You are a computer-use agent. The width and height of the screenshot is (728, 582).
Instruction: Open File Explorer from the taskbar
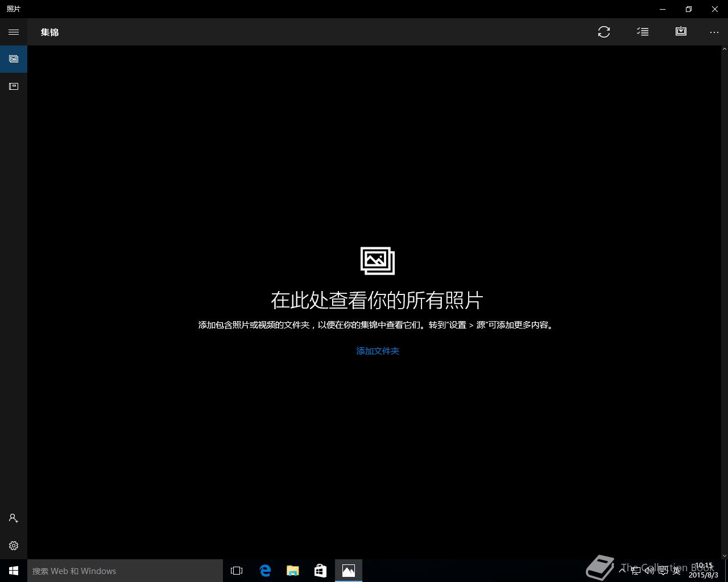[293, 571]
